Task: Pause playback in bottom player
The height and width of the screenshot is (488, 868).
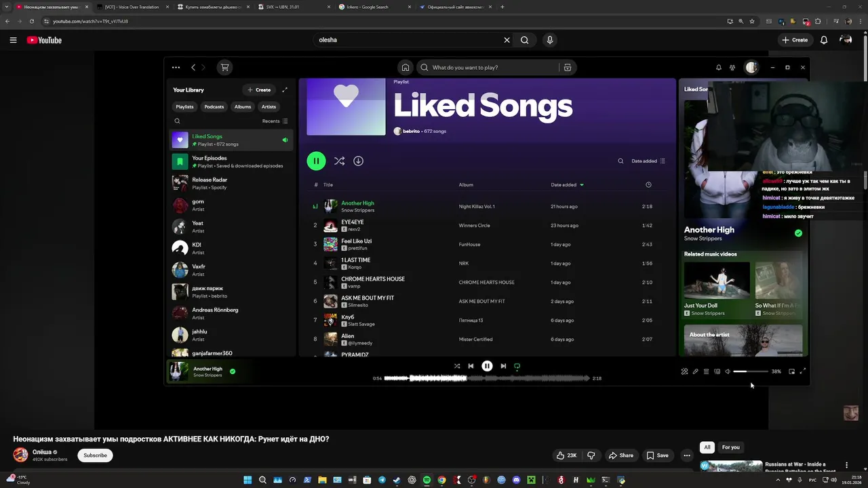Action: click(487, 366)
